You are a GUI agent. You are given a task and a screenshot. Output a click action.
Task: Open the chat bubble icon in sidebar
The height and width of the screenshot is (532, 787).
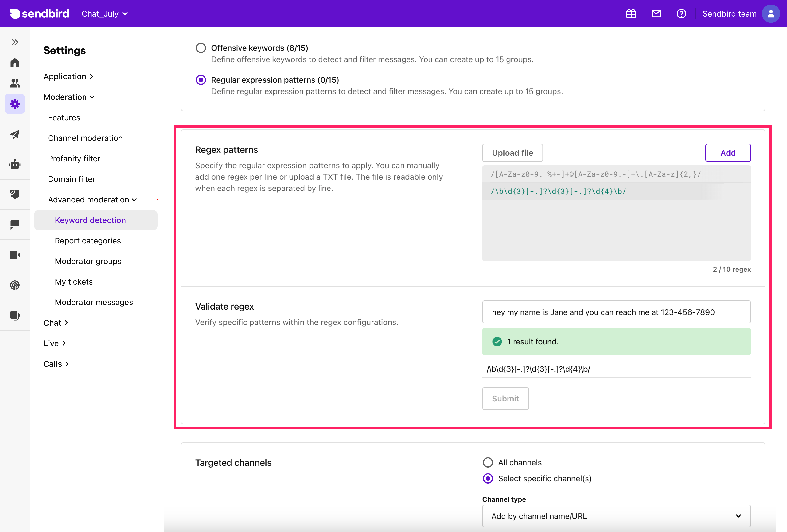15,224
